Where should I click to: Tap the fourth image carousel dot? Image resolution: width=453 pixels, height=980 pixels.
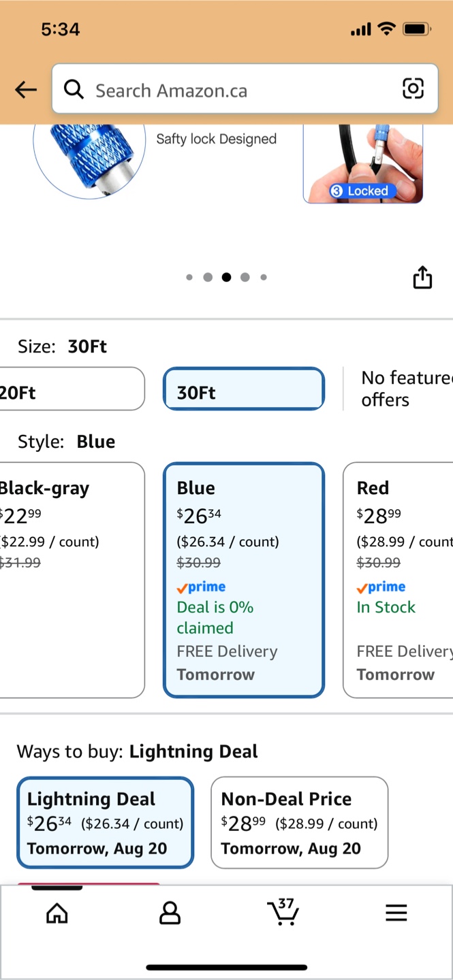(245, 277)
